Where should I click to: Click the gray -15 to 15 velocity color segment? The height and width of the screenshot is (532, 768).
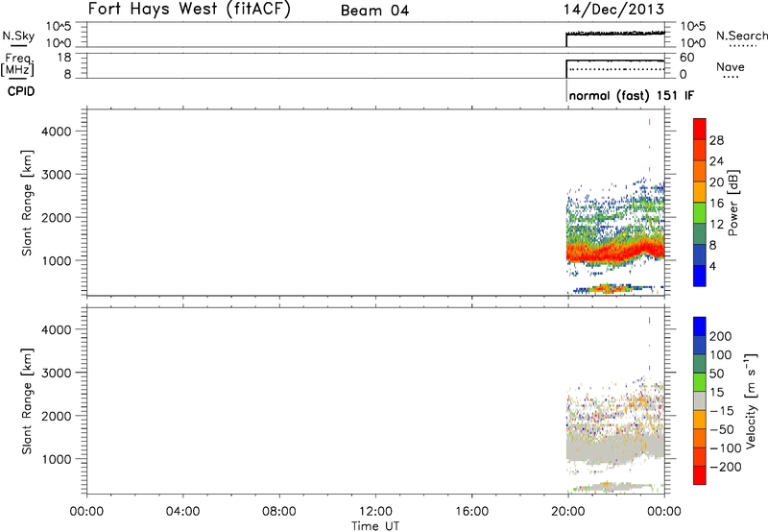point(700,400)
